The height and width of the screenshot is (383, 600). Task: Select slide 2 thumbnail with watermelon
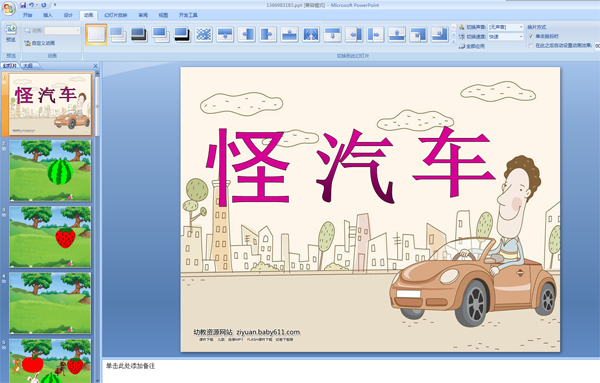(x=50, y=171)
